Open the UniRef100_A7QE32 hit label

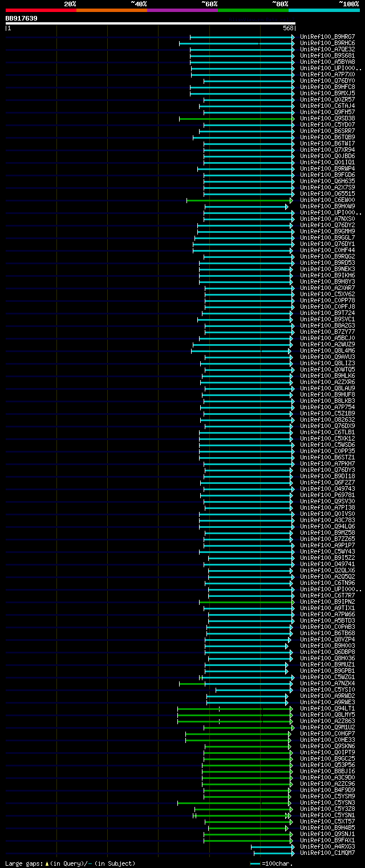(x=327, y=49)
